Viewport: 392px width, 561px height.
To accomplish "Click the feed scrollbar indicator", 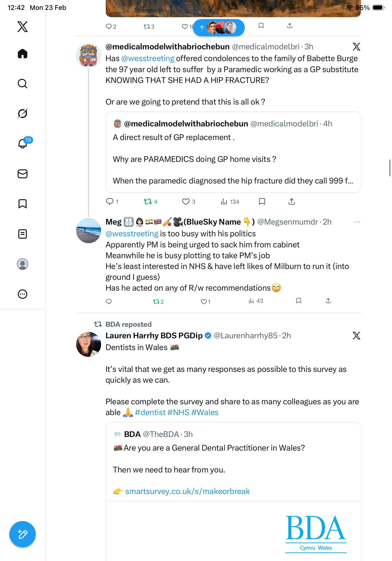I will (390, 168).
